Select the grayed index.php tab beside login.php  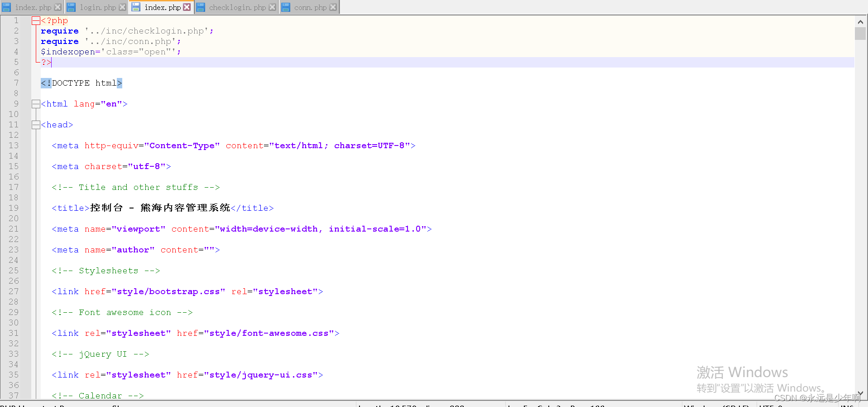coord(33,7)
